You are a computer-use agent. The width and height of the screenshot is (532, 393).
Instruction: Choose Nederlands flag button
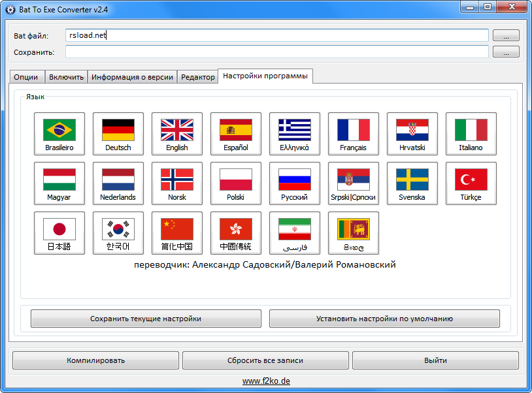[118, 183]
